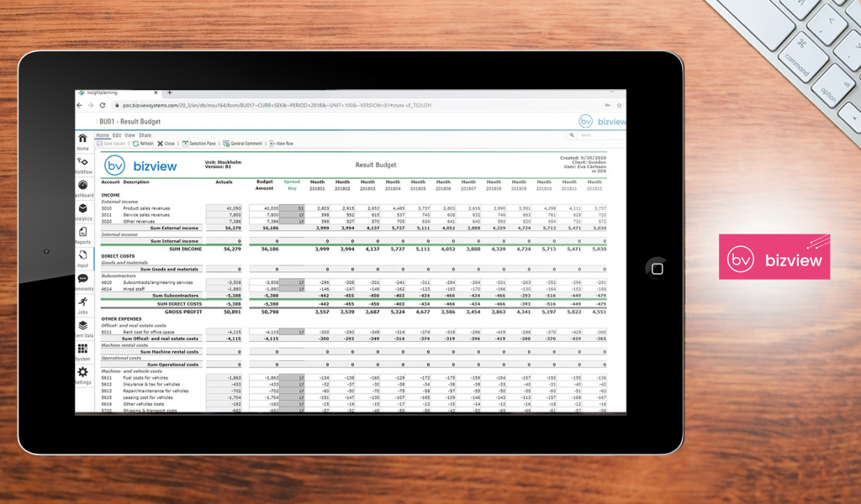Open the Home icon in sidebar
861x504 pixels.
coord(82,139)
